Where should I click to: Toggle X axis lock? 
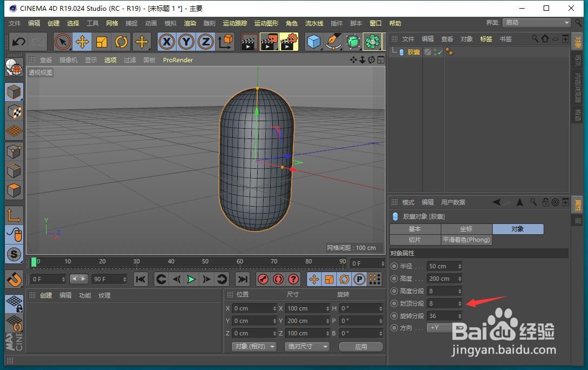click(167, 42)
